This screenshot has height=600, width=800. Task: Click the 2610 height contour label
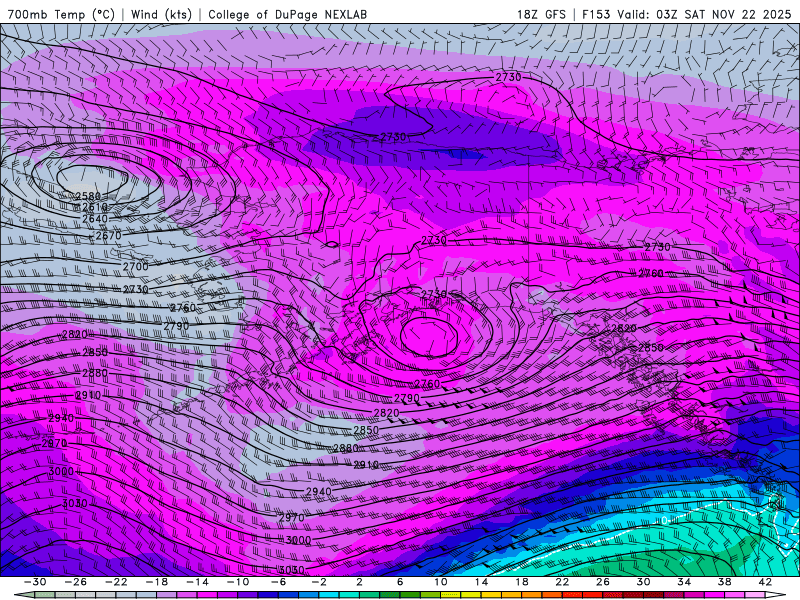click(x=95, y=207)
